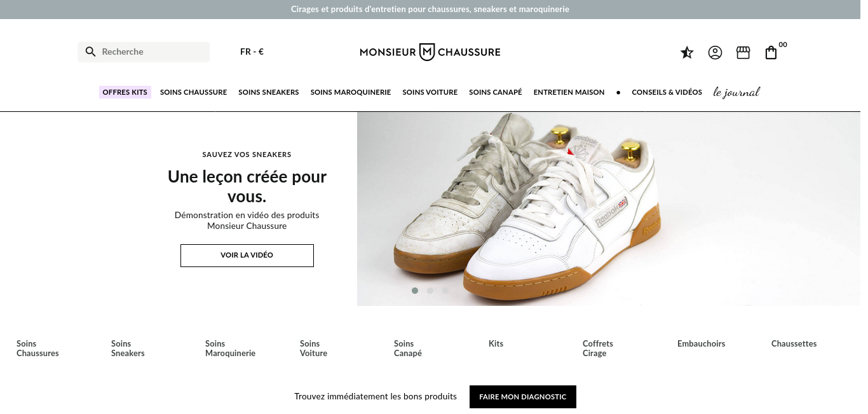Open the Offres Kits menu item

[125, 92]
